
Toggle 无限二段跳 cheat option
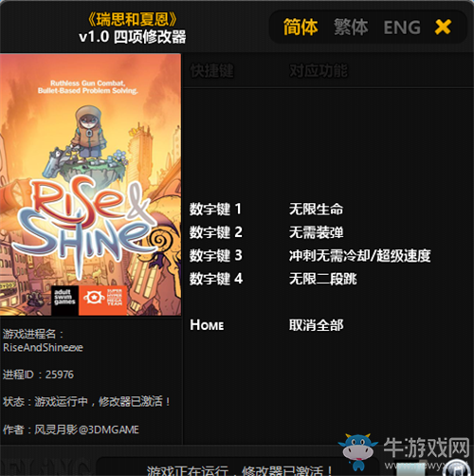[x=323, y=279]
